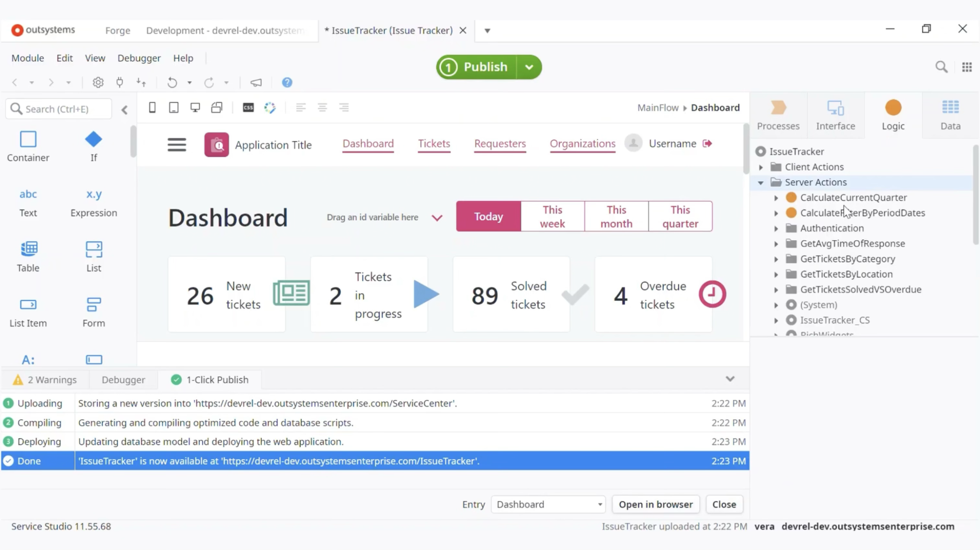The width and height of the screenshot is (980, 550).
Task: Select the Table widget
Action: [x=28, y=257]
